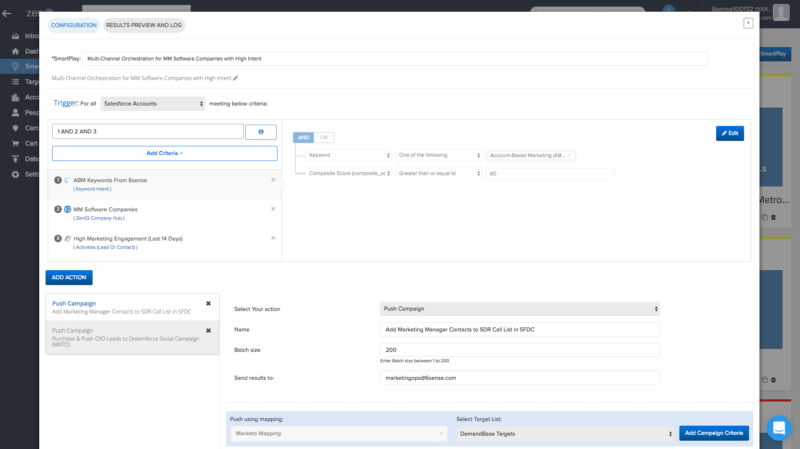The width and height of the screenshot is (800, 449).
Task: Open Accounts icon in sidebar
Action: [15, 97]
